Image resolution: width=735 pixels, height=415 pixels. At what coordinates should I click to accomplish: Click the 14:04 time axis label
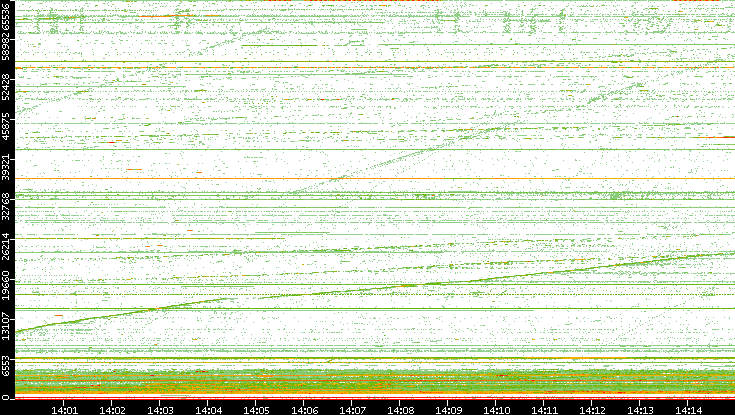[x=208, y=411]
